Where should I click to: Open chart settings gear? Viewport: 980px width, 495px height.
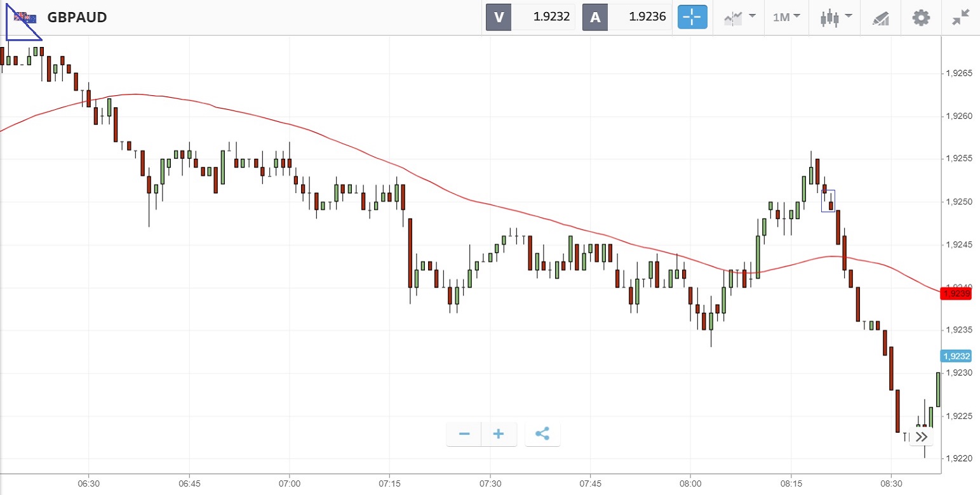(921, 17)
